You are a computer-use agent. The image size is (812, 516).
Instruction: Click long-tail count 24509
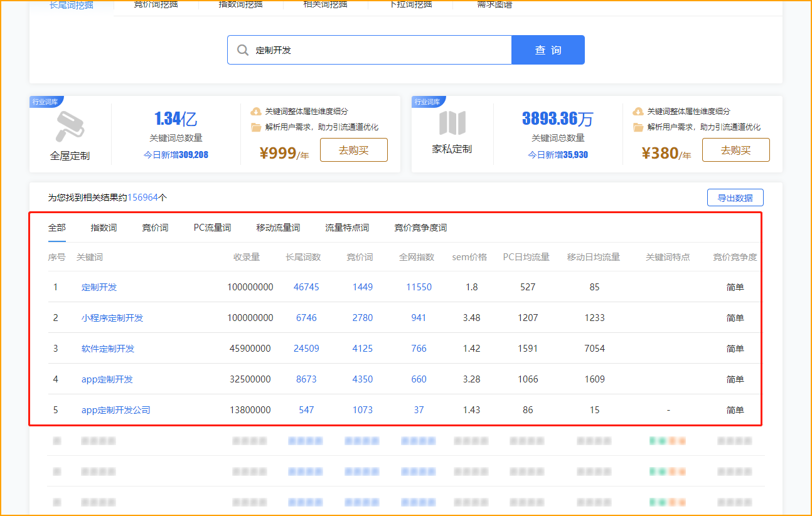tap(306, 349)
